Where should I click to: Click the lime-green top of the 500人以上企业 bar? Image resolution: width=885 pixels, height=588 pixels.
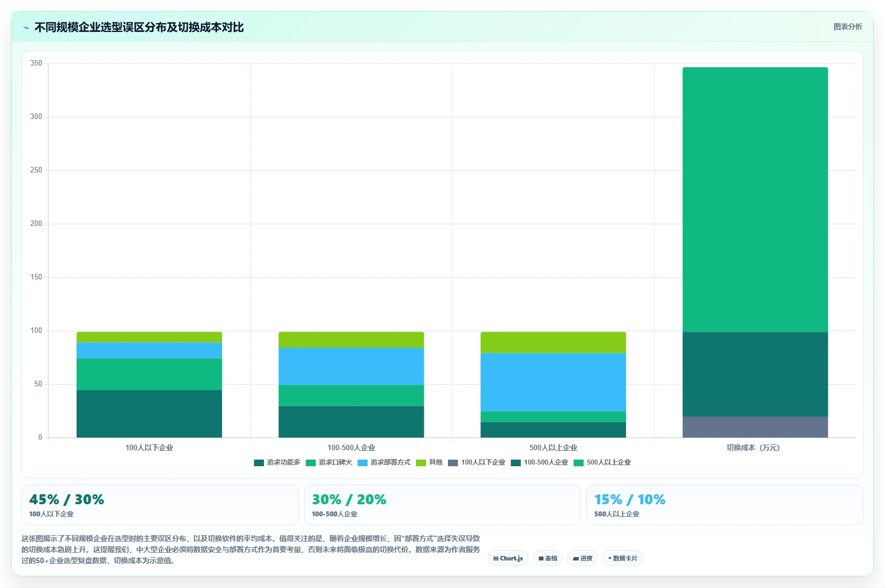553,342
